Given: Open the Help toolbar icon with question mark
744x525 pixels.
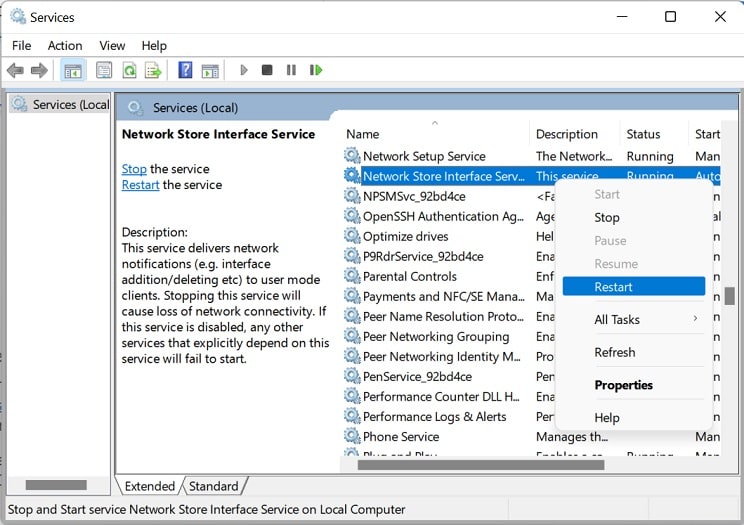Looking at the screenshot, I should (x=185, y=70).
